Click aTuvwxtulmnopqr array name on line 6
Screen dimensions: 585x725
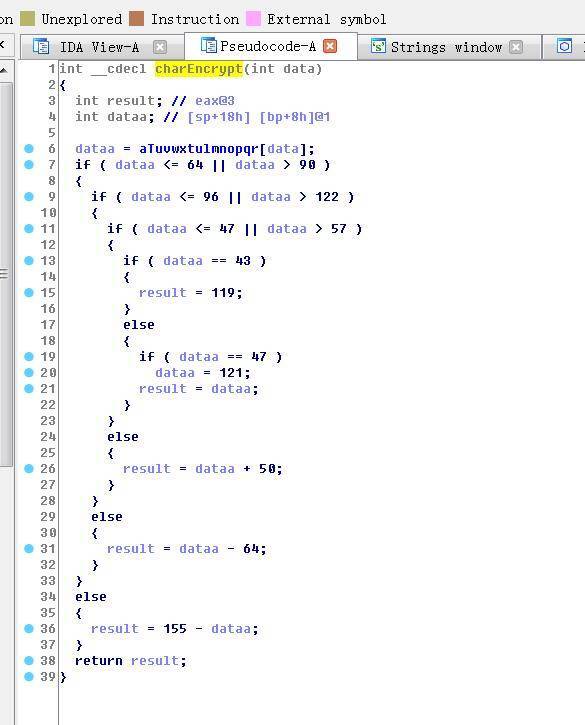199,149
